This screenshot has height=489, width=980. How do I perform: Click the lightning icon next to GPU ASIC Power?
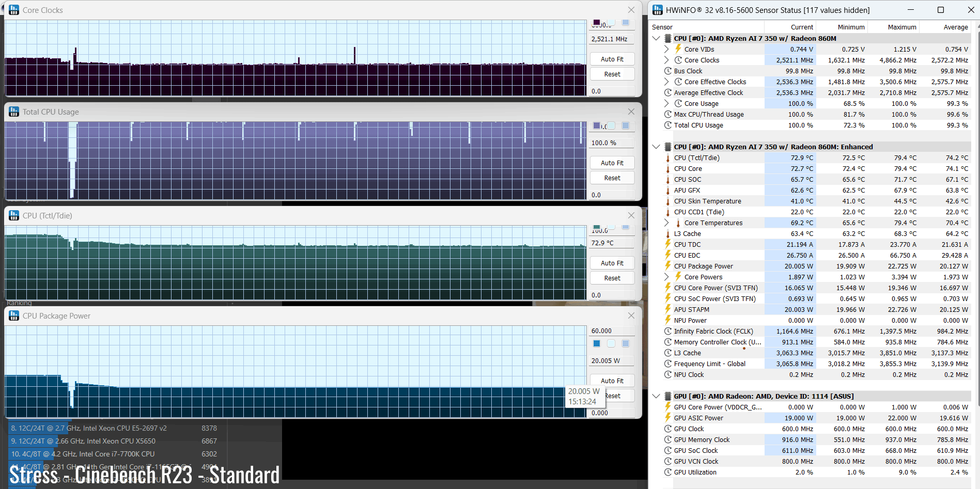(668, 418)
